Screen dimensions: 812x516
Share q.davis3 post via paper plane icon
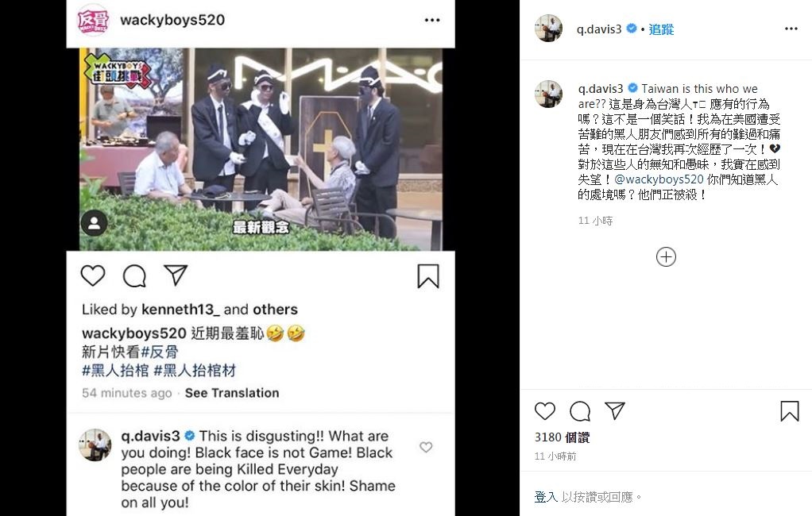615,410
